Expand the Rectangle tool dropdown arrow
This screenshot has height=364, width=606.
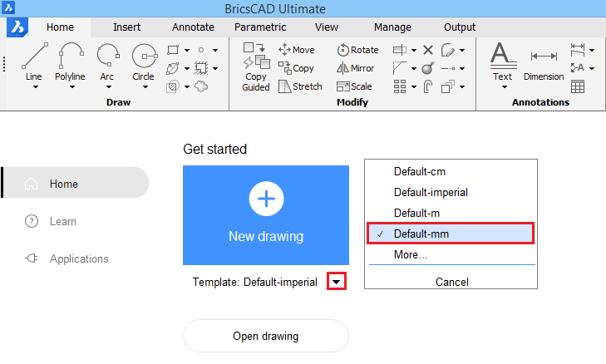click(187, 50)
